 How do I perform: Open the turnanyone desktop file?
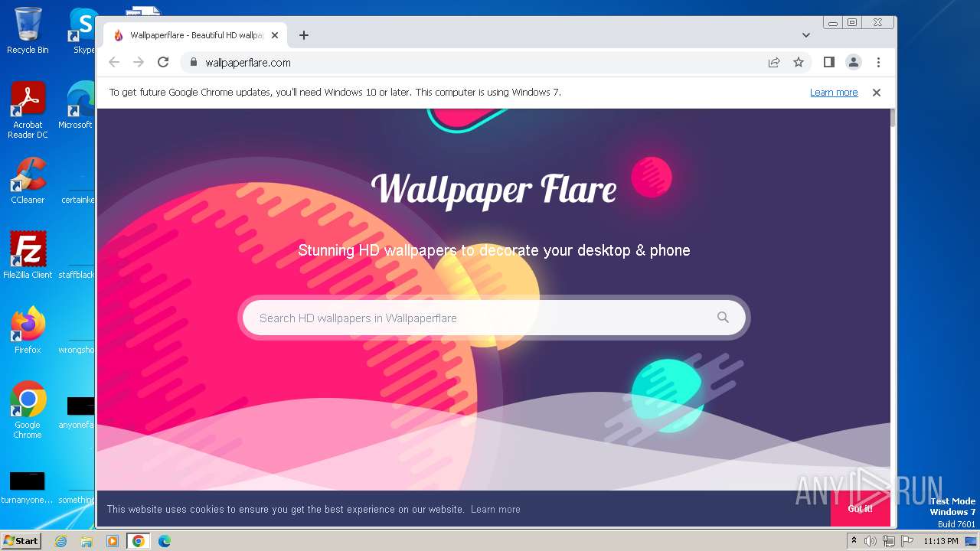point(27,487)
